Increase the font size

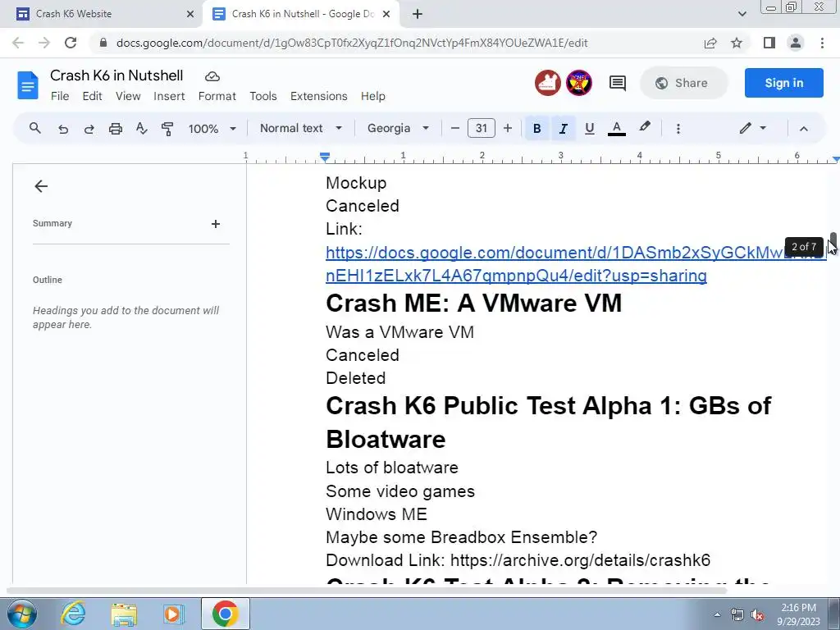(x=507, y=128)
